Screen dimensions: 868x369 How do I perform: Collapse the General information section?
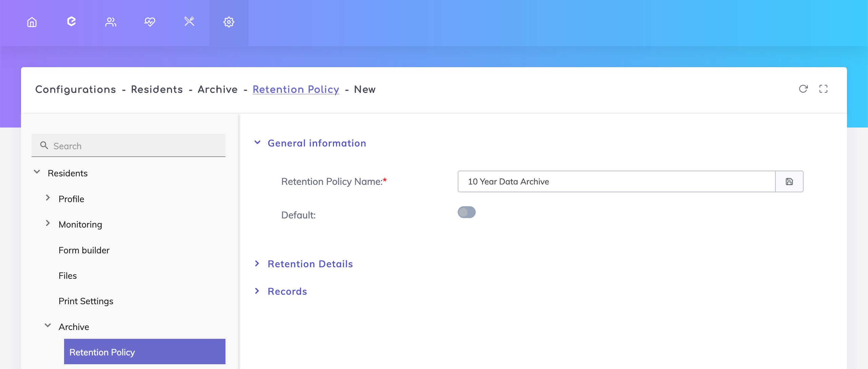(x=258, y=143)
